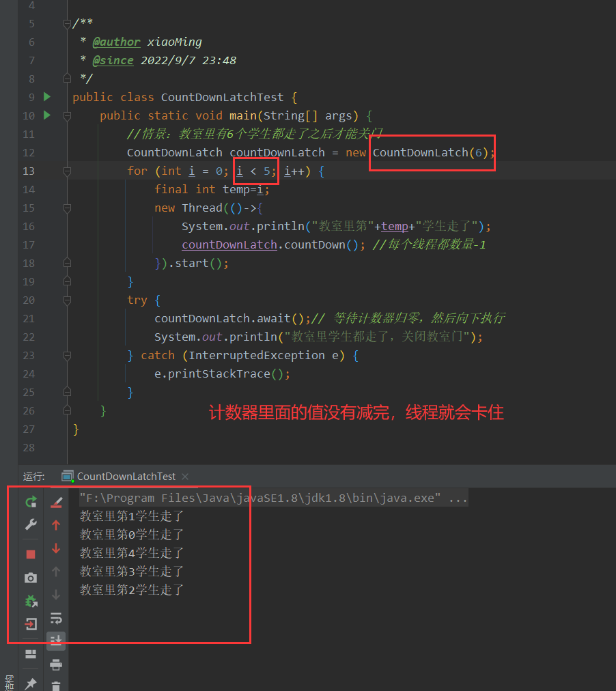Screen dimensions: 616x691
Task: Click the red down arrow in console toolbar
Action: click(x=56, y=548)
